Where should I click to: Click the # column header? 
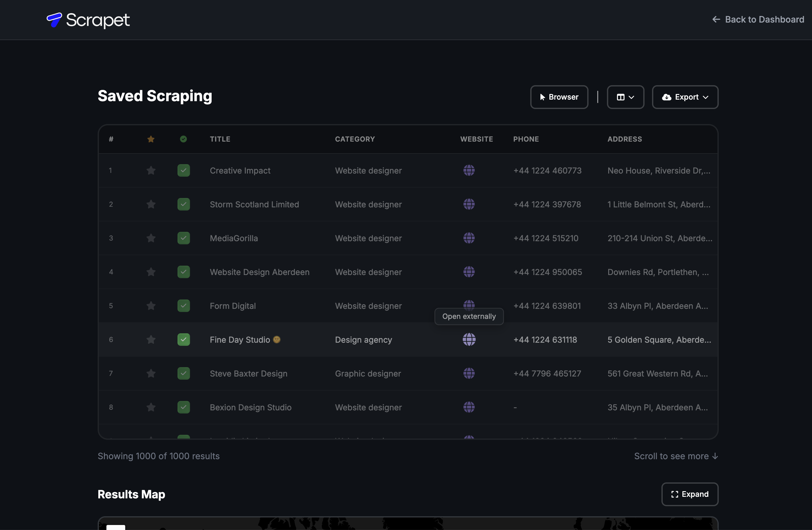tap(111, 139)
